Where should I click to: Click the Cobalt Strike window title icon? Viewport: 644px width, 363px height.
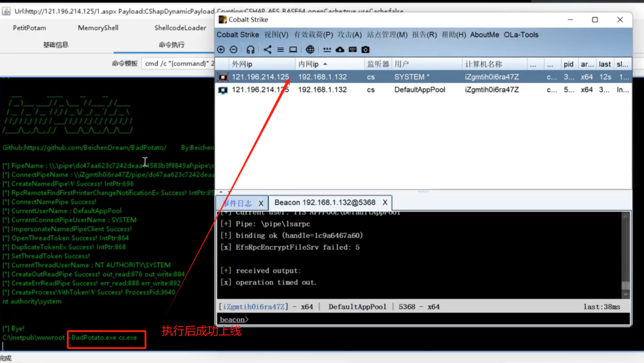click(x=223, y=20)
